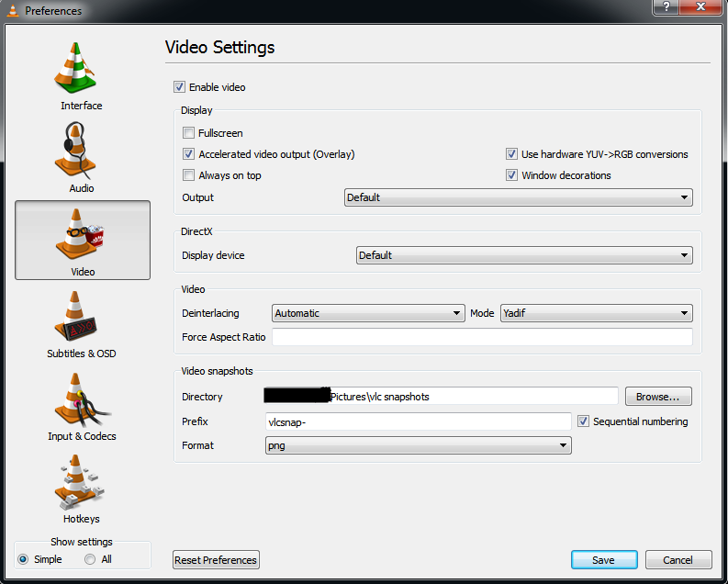Select the All settings radio button
The height and width of the screenshot is (584, 728).
90,559
